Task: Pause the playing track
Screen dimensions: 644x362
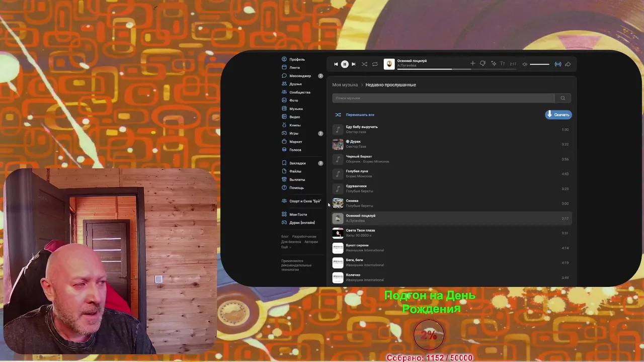Action: click(x=345, y=64)
